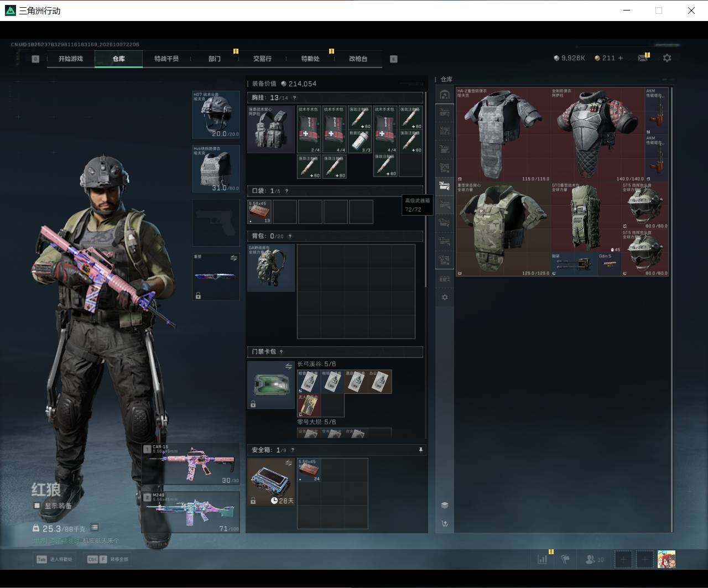Click the 装备价值 214,054 text
The image size is (708, 588).
[x=284, y=84]
